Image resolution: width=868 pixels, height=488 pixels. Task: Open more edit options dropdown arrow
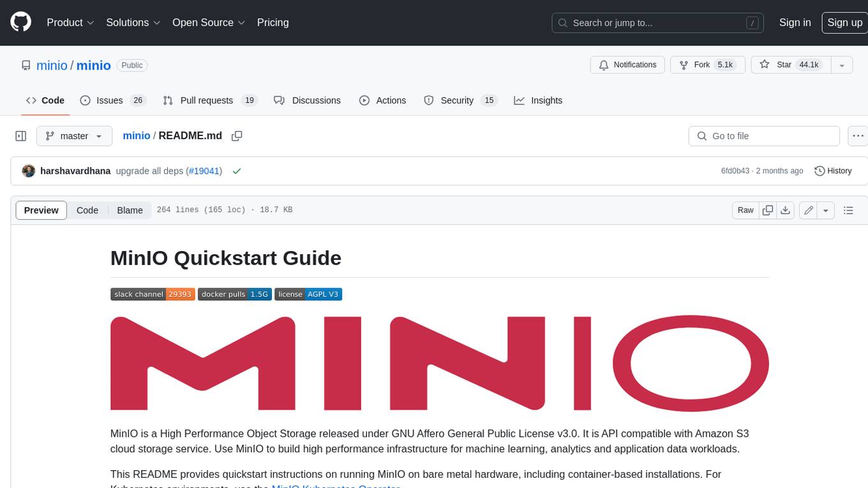tap(826, 210)
